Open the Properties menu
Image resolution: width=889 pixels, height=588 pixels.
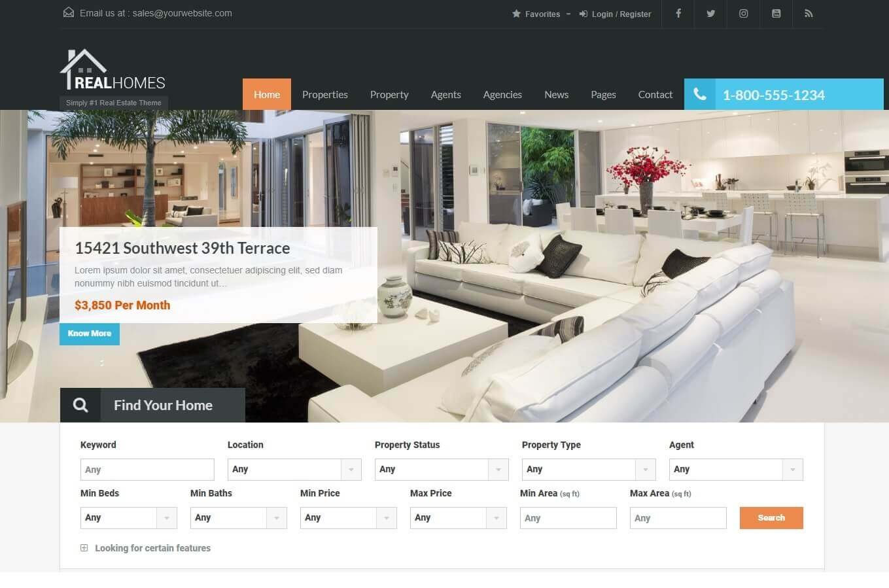click(x=325, y=94)
